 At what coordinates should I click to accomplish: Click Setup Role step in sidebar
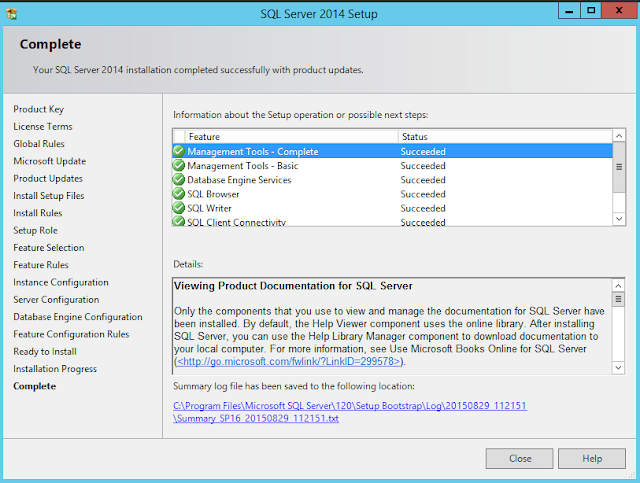(36, 230)
